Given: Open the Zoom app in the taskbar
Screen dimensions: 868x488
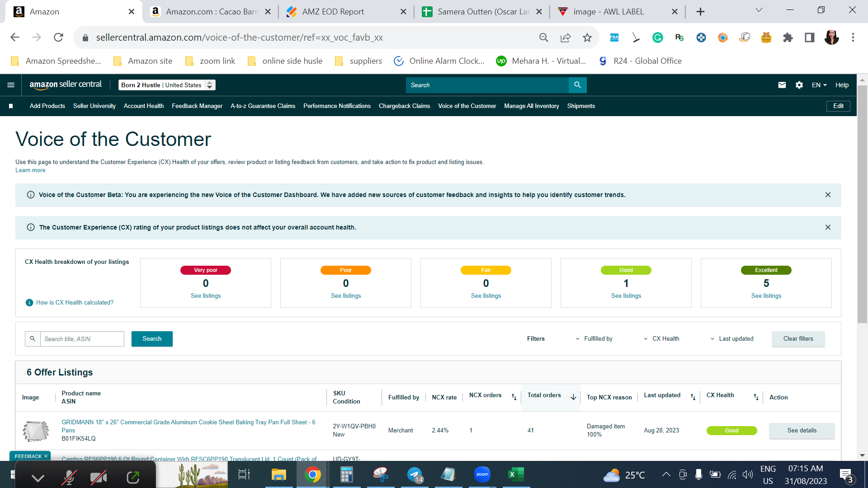Looking at the screenshot, I should tap(482, 474).
